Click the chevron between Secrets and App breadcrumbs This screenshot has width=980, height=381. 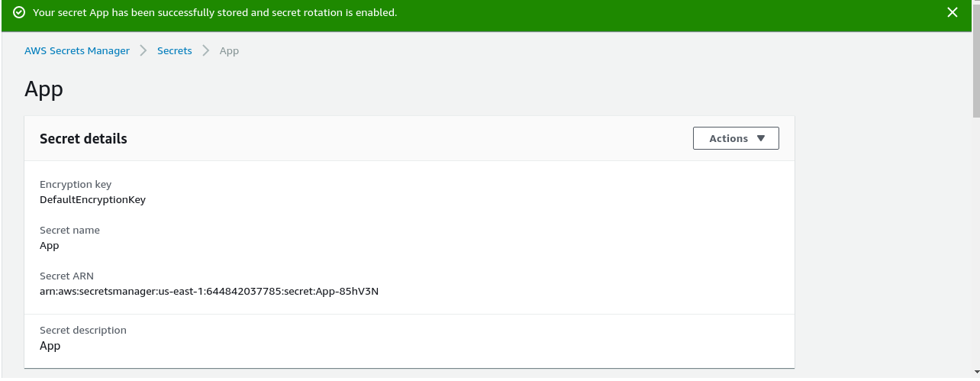coord(205,50)
